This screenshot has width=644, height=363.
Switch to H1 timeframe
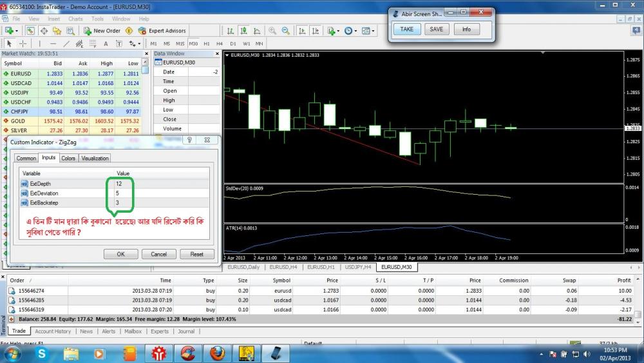(x=207, y=44)
